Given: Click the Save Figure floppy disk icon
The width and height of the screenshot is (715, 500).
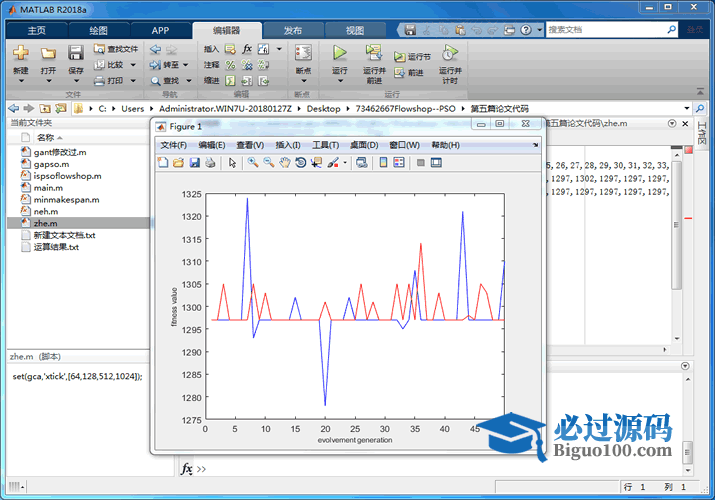Looking at the screenshot, I should 194,163.
